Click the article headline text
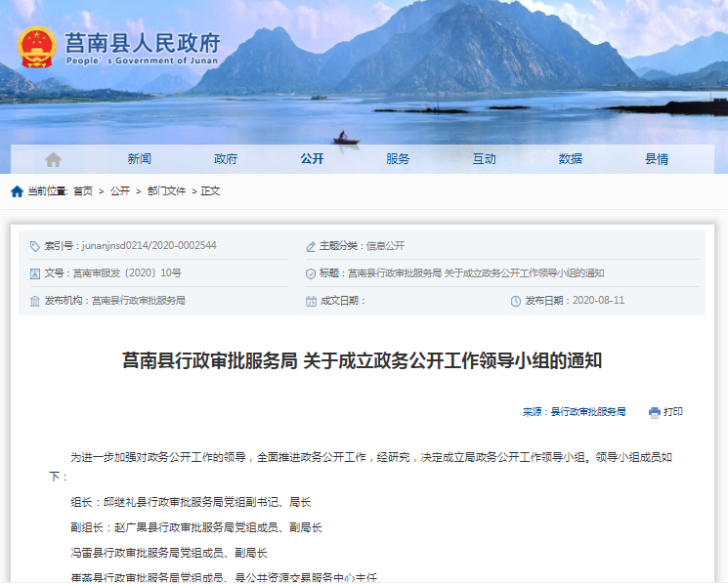 point(362,361)
